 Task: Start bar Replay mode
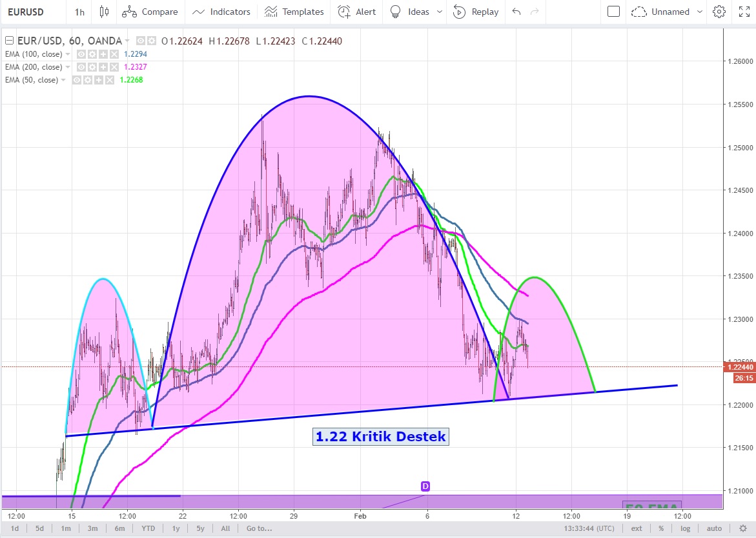pos(476,12)
